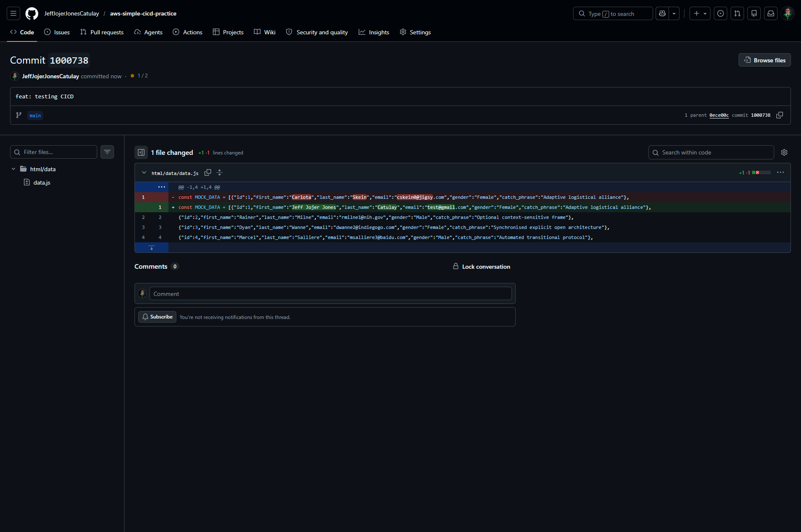Click the comment input field
Image resolution: width=801 pixels, height=532 pixels.
pos(331,293)
